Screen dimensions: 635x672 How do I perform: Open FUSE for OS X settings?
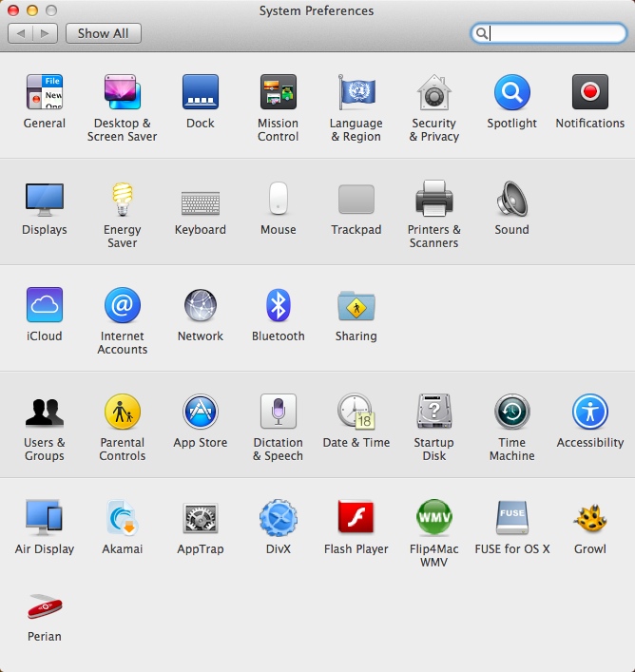point(511,519)
